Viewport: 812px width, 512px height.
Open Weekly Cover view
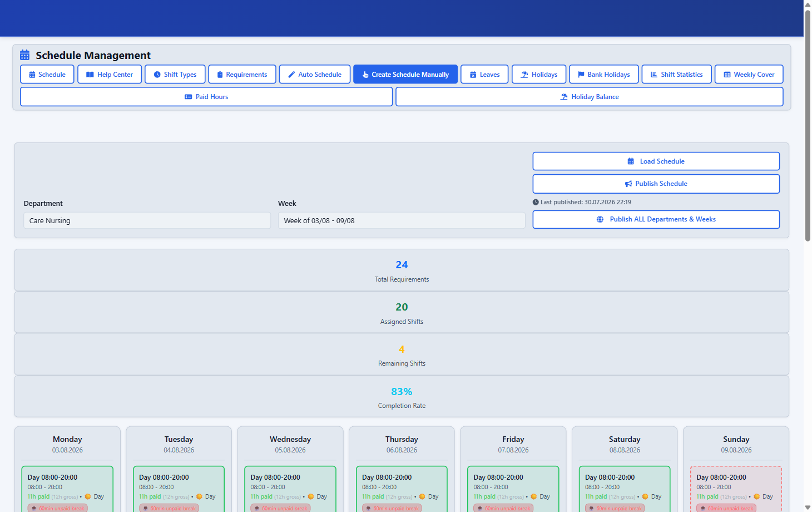(749, 74)
